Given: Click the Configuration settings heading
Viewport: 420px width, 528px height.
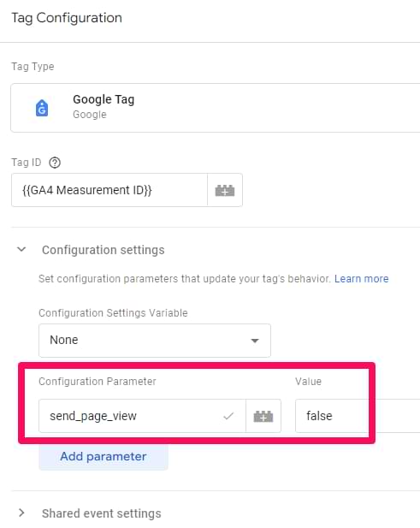Looking at the screenshot, I should point(103,250).
